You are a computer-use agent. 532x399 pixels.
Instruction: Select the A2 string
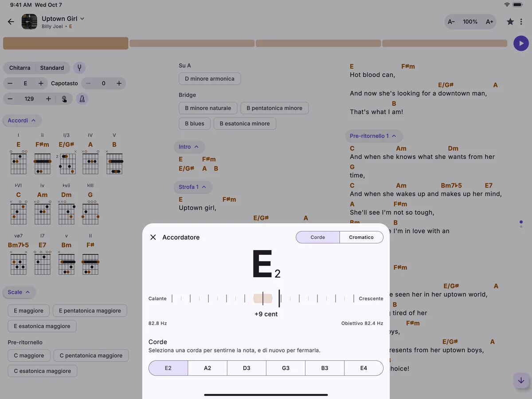click(207, 368)
